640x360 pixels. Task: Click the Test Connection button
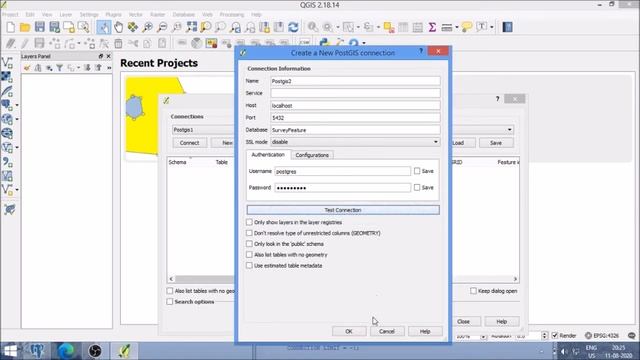pyautogui.click(x=343, y=210)
